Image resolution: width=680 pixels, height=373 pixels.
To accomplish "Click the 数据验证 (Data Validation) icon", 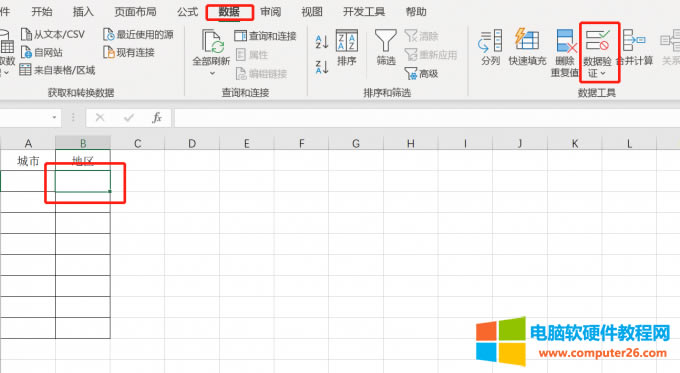I will (597, 40).
